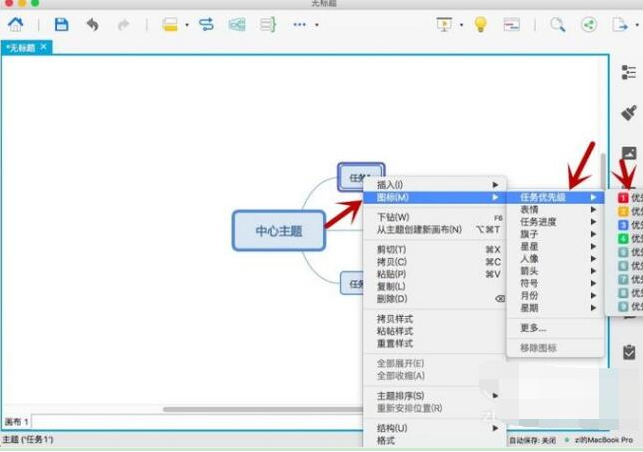Select 删除(D) in the context menu

(x=435, y=299)
